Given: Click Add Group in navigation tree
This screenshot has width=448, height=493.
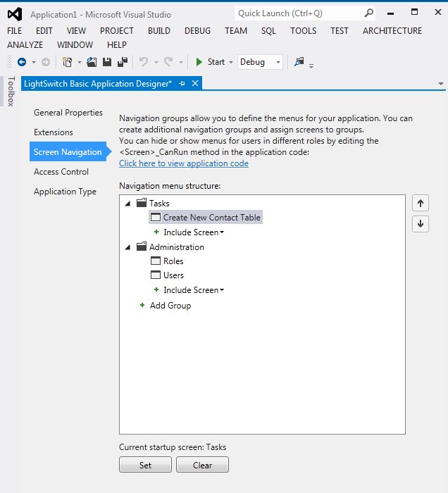Looking at the screenshot, I should pyautogui.click(x=170, y=305).
